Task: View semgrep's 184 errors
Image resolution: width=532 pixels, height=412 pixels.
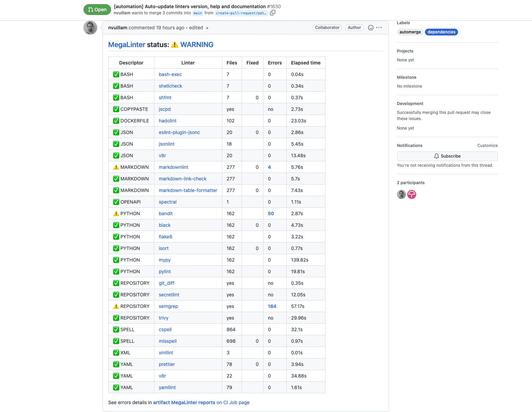Action: click(x=272, y=306)
